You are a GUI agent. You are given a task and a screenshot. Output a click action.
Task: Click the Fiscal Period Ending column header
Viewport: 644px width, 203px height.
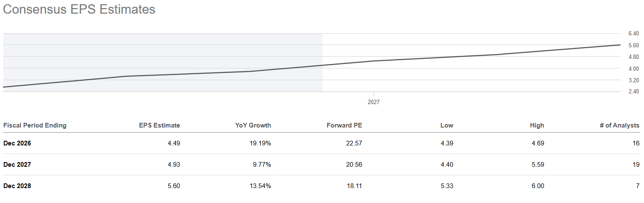(35, 125)
